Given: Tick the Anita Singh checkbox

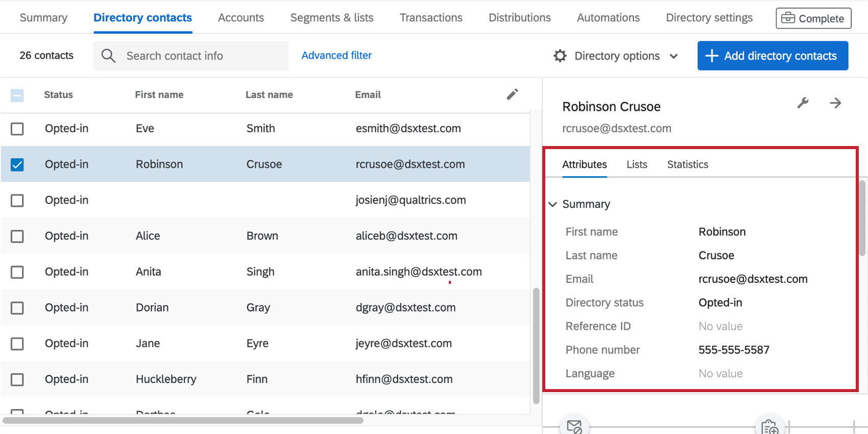Looking at the screenshot, I should [17, 272].
